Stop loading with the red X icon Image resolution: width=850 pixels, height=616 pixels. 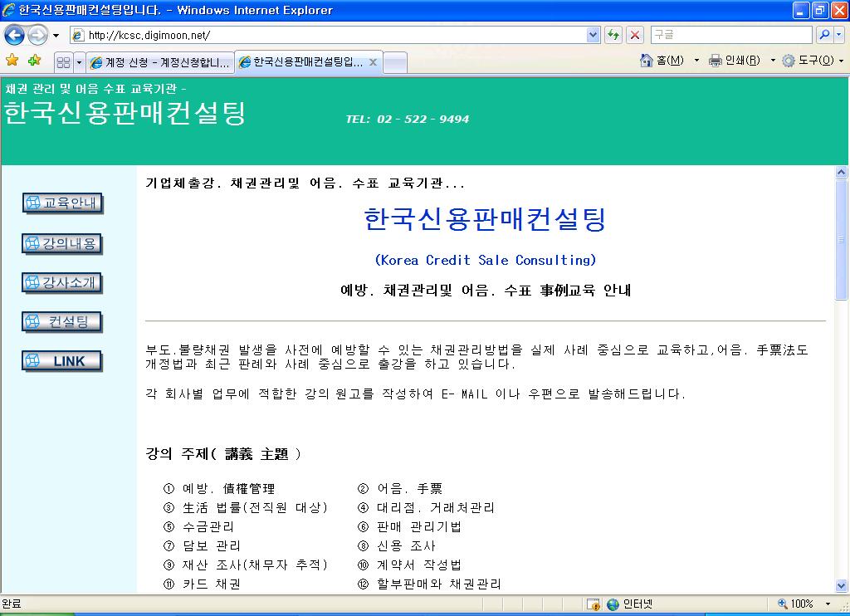[635, 35]
